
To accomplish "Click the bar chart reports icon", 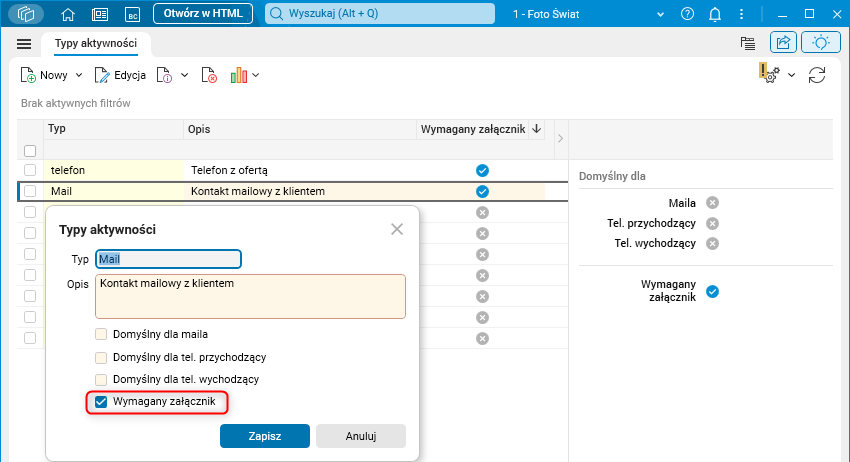I will [239, 75].
